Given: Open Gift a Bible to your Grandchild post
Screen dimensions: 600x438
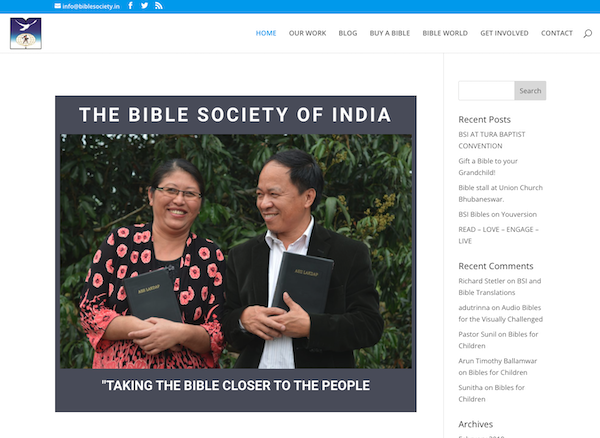Looking at the screenshot, I should (488, 167).
